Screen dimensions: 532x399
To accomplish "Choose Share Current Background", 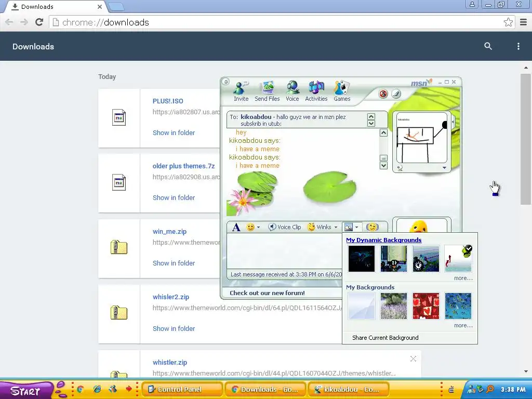I will point(385,338).
